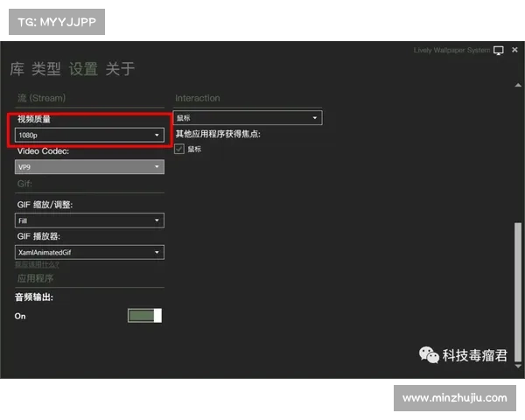Click the Lively Wallpaper System title text
The height and width of the screenshot is (420, 525).
[x=451, y=51]
